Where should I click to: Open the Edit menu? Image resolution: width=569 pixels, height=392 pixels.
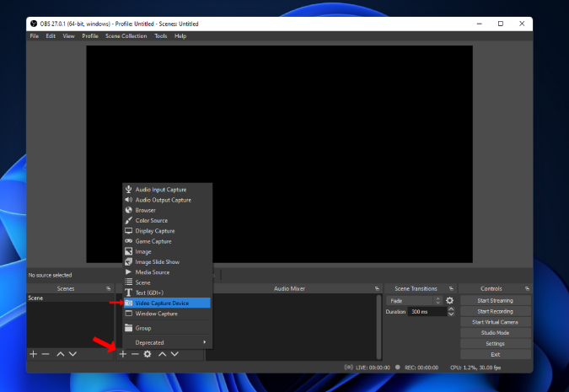[x=51, y=36]
